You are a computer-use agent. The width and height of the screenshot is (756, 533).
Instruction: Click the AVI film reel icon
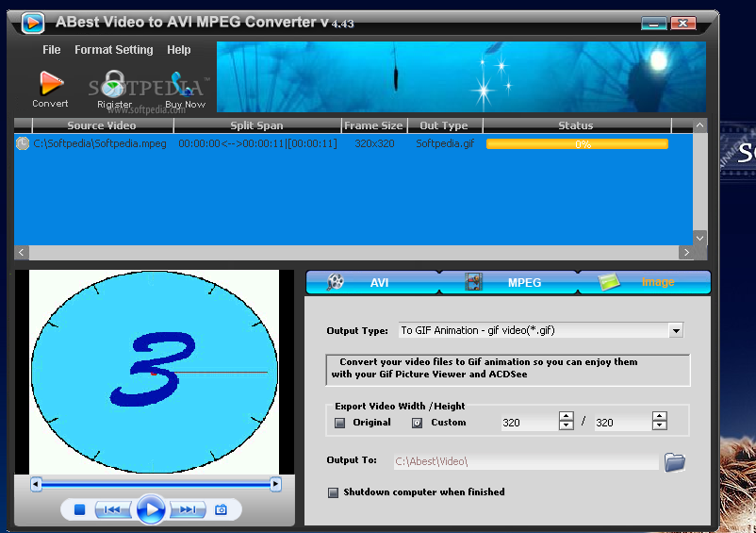[335, 282]
